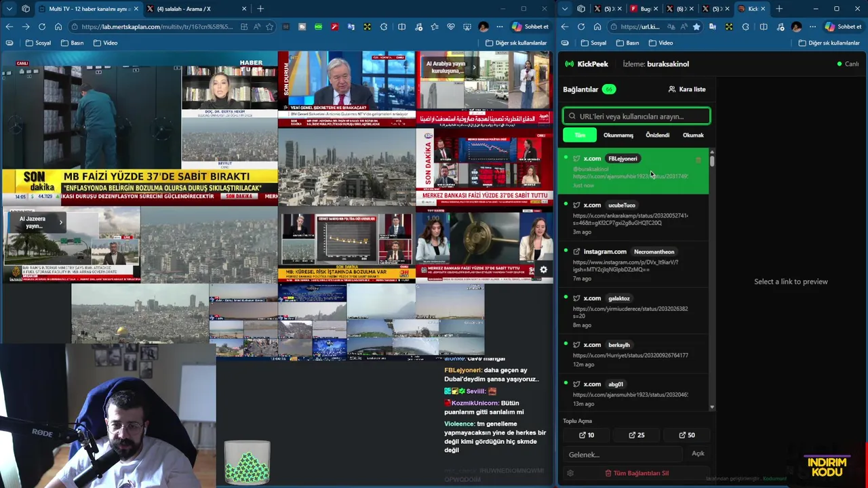
Task: Favorite the Multi TV page with star icon
Action: pyautogui.click(x=269, y=26)
